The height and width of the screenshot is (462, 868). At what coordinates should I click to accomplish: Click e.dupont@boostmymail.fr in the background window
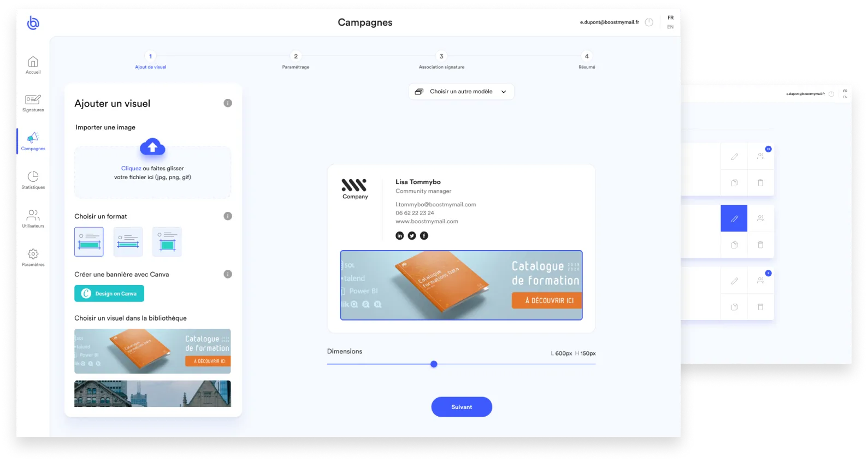[806, 94]
